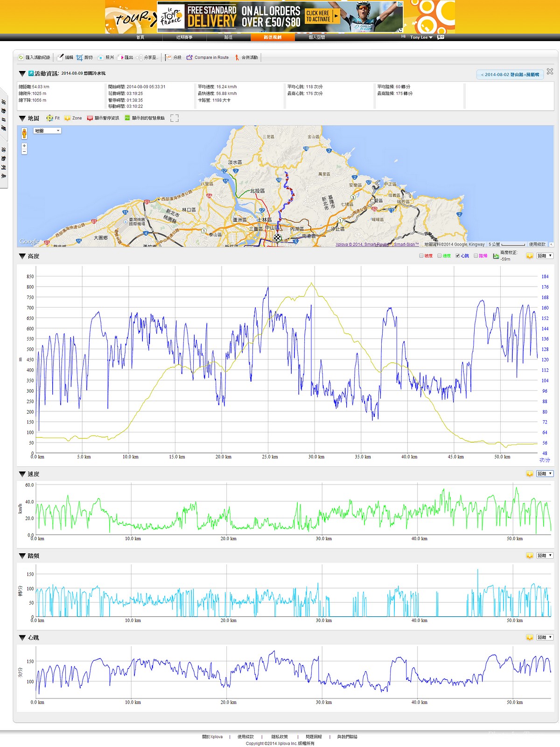Click the 分段 lap split icon
Image resolution: width=560 pixels, height=747 pixels.
click(168, 57)
